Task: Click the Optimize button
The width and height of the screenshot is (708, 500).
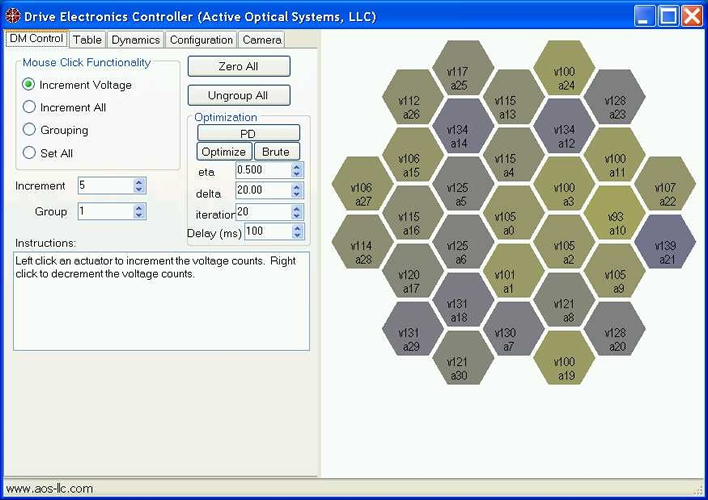Action: click(x=223, y=152)
